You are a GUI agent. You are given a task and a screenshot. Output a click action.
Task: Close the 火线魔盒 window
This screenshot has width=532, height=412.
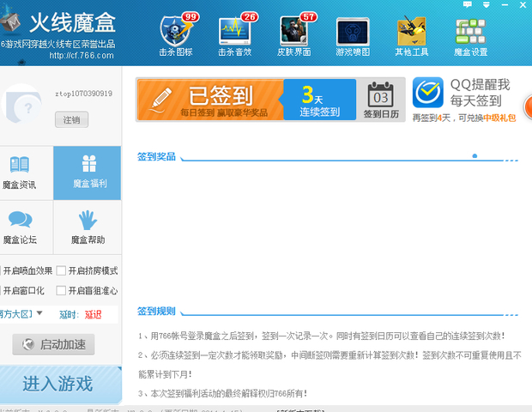[523, 5]
